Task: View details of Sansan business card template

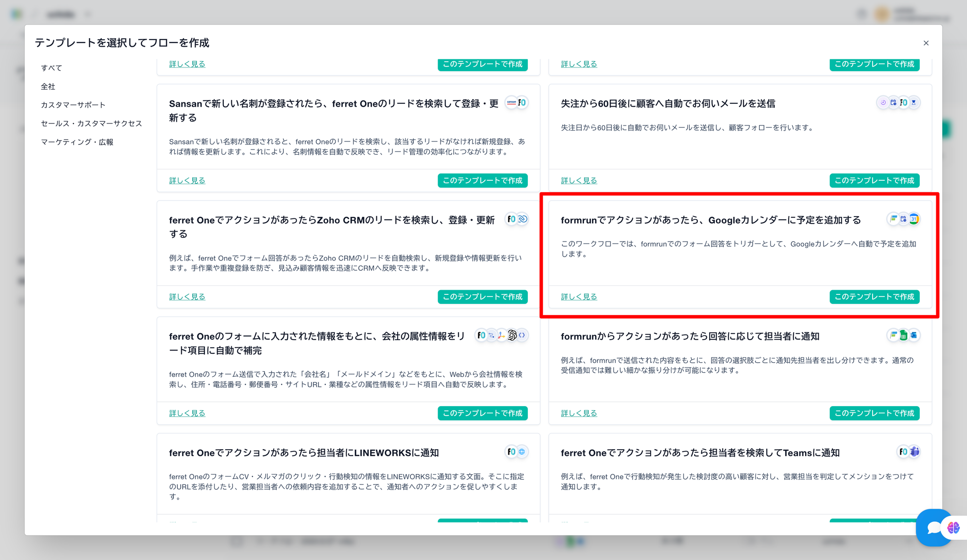Action: click(x=187, y=181)
